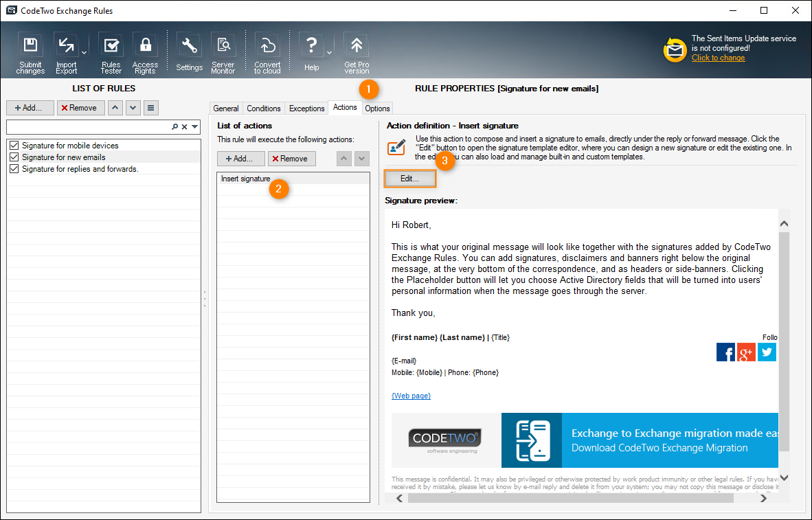Open the Server Monitor
Image resolution: width=812 pixels, height=520 pixels.
pyautogui.click(x=223, y=54)
